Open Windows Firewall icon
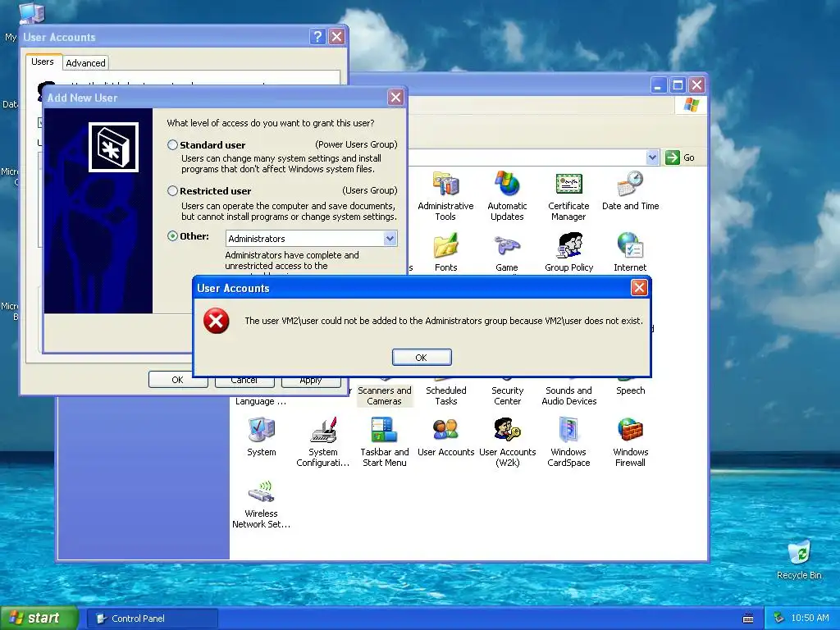The image size is (840, 630). click(x=630, y=442)
